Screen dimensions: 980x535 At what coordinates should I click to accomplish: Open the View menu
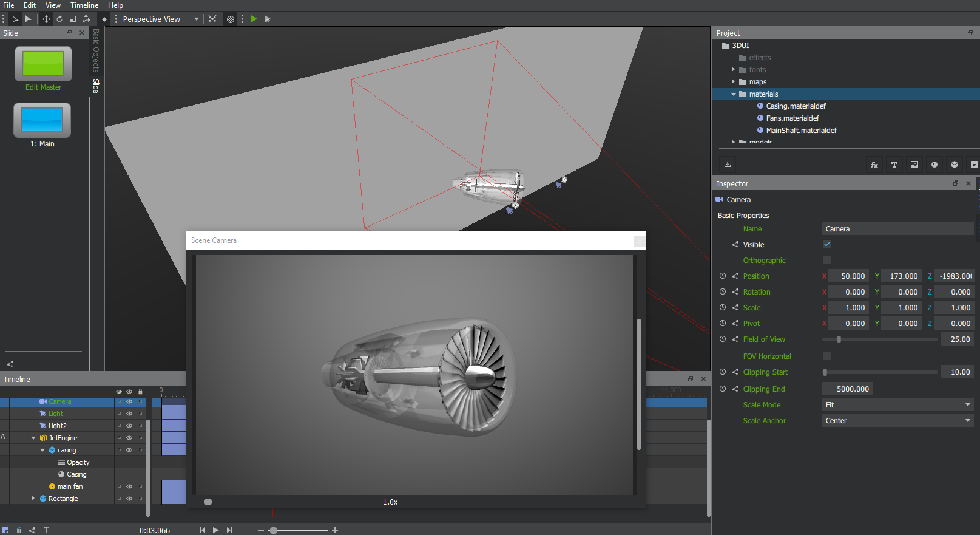53,5
